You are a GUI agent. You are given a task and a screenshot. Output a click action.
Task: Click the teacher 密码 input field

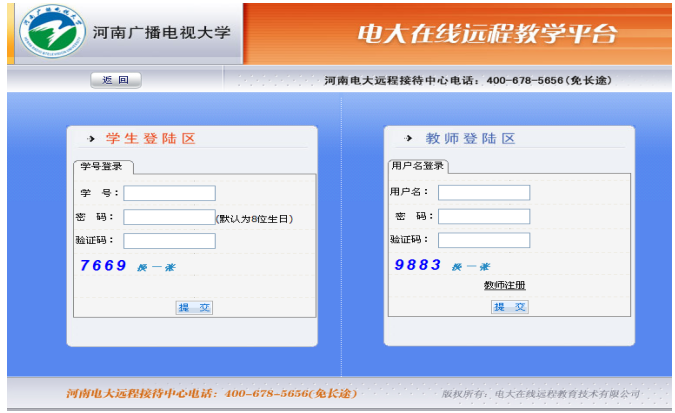click(484, 216)
